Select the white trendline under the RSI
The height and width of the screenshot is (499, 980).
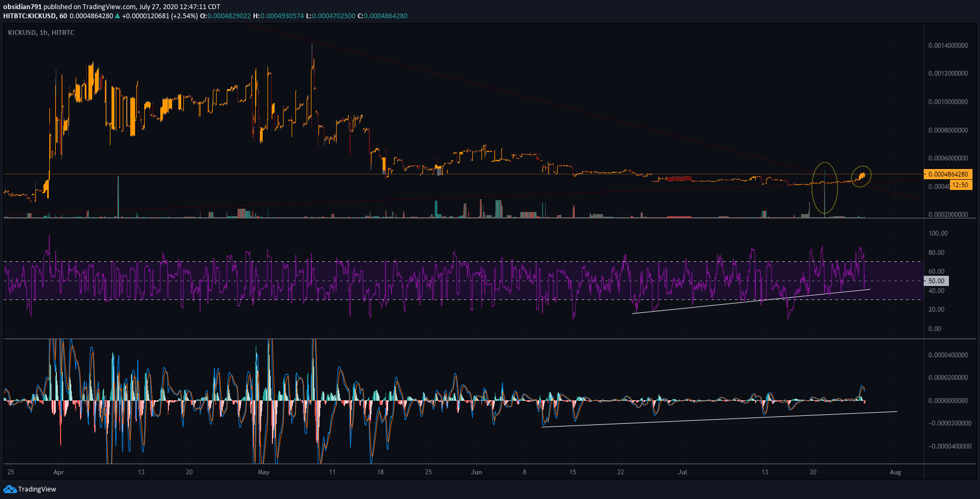click(x=751, y=302)
